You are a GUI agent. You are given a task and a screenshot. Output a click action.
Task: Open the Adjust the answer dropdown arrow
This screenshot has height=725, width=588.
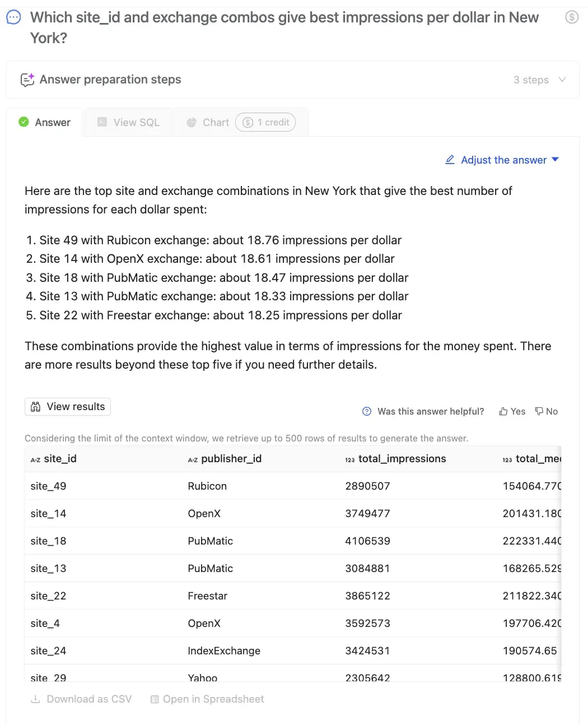(556, 160)
